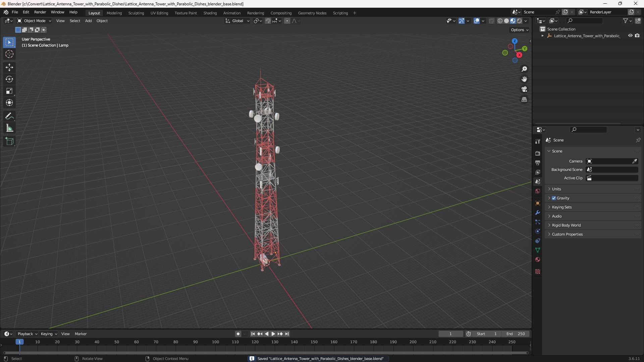Viewport: 644px width, 362px height.
Task: Expand Lattice_Antenna_Tower collection in outliner
Action: coord(543,36)
